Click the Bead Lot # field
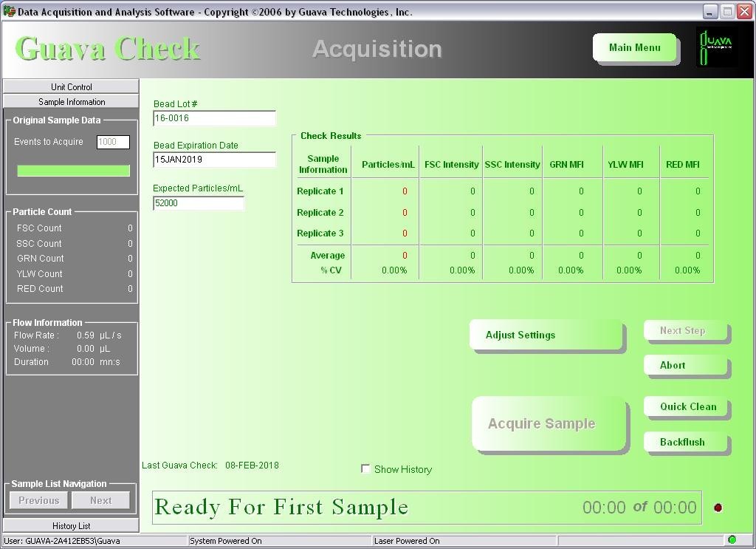Viewport: 756px width, 549px height. pyautogui.click(x=215, y=118)
